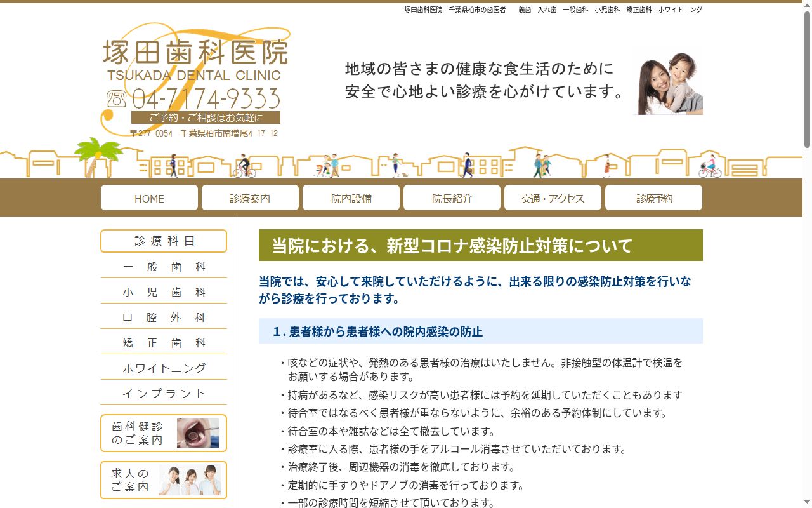
Task: Open the HOME navigation tab
Action: (149, 198)
